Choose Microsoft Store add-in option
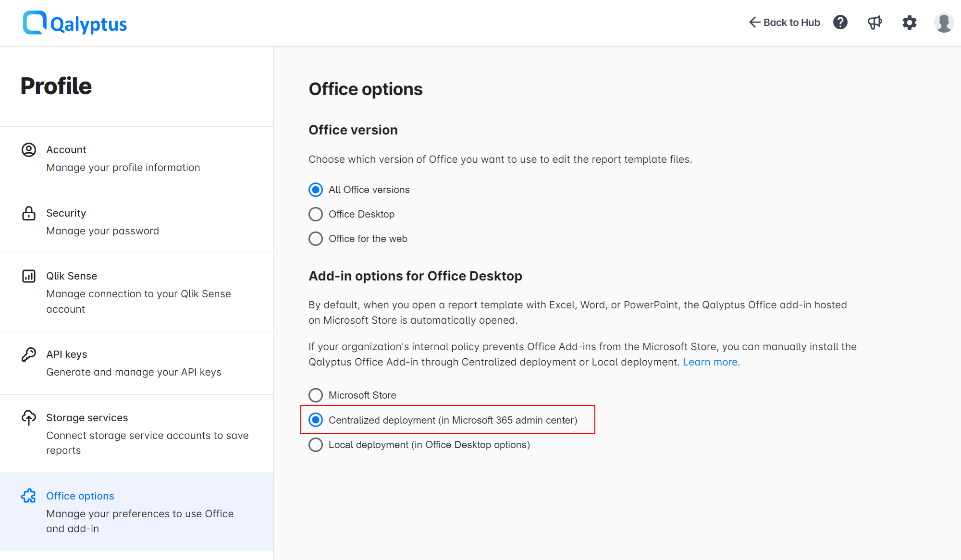This screenshot has height=560, width=961. pyautogui.click(x=315, y=395)
